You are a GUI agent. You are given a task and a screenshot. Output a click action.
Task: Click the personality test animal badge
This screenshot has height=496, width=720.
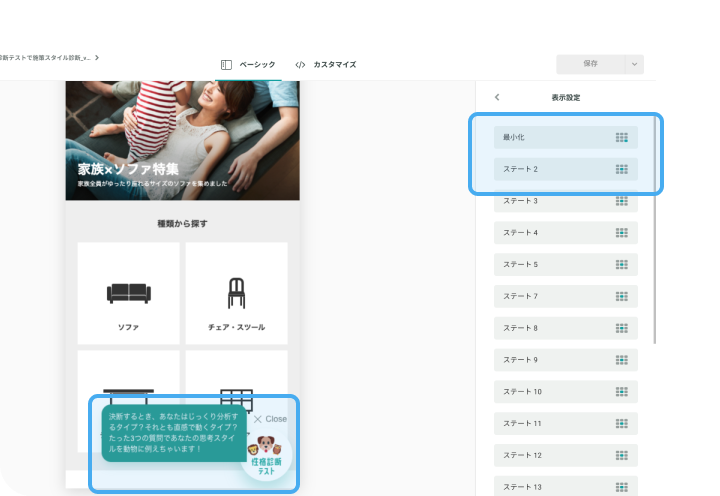266,456
